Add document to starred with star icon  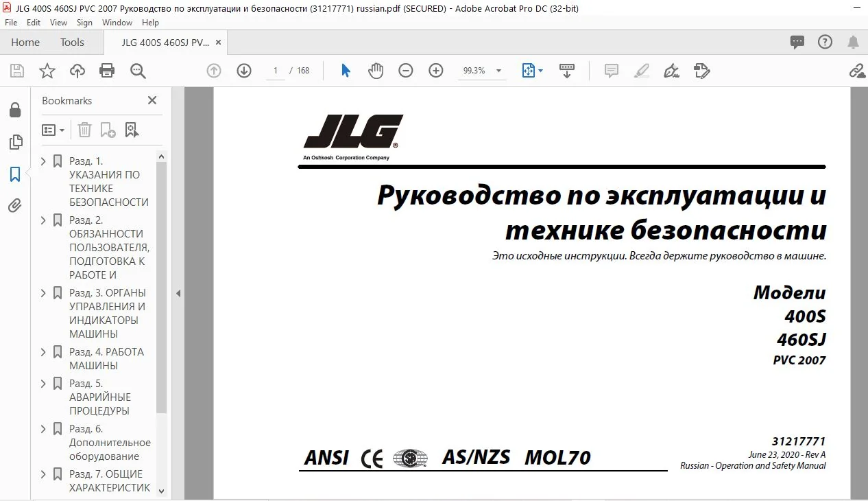47,71
